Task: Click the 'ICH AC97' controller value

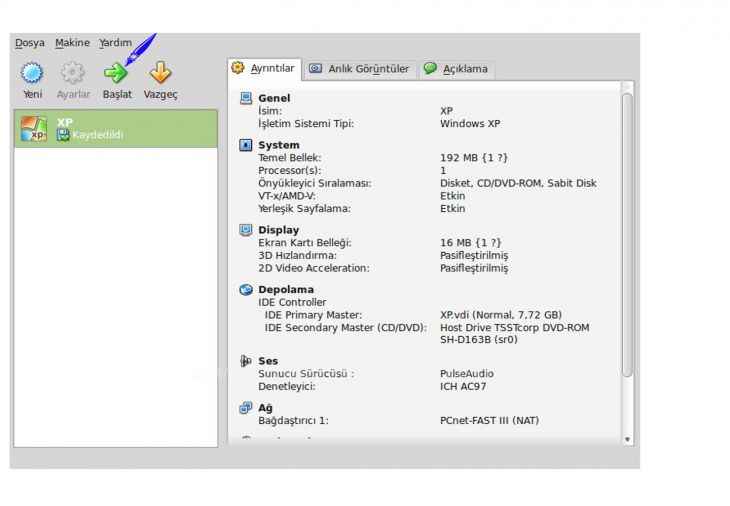Action: click(463, 386)
